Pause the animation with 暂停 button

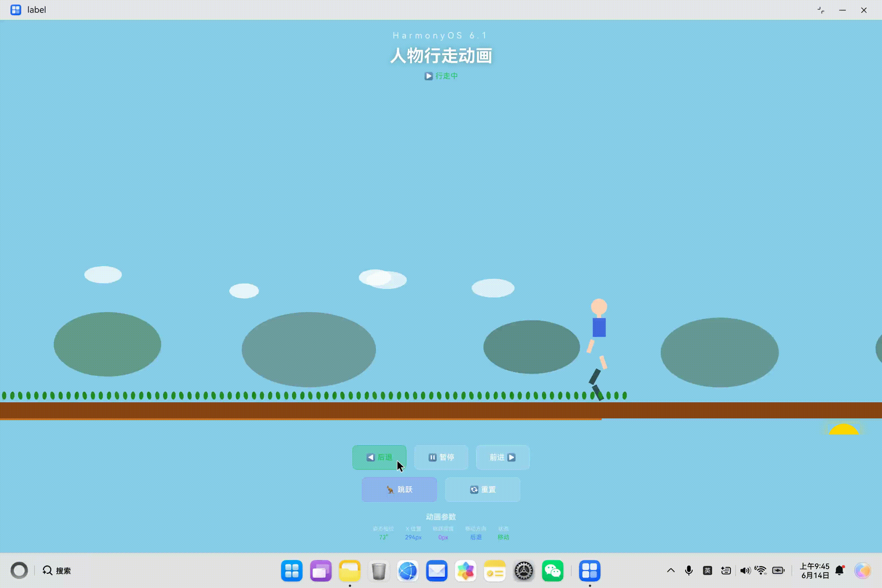[x=441, y=457]
